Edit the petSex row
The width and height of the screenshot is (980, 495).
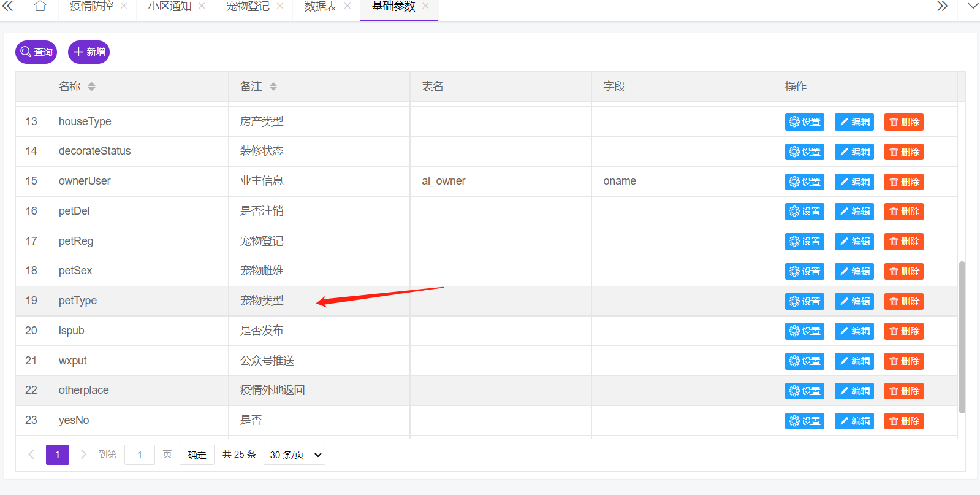pos(854,271)
